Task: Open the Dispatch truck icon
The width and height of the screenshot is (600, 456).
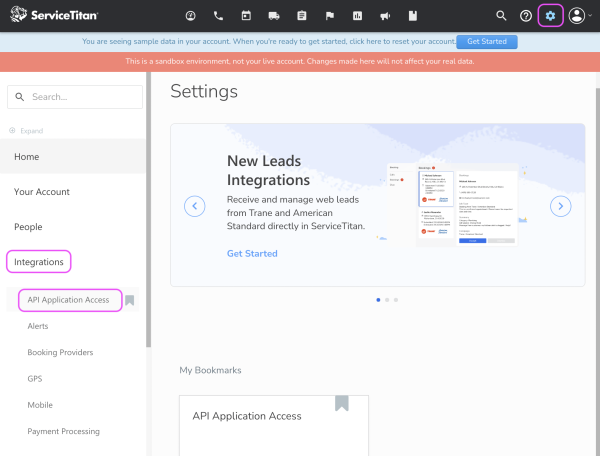Action: click(x=274, y=16)
